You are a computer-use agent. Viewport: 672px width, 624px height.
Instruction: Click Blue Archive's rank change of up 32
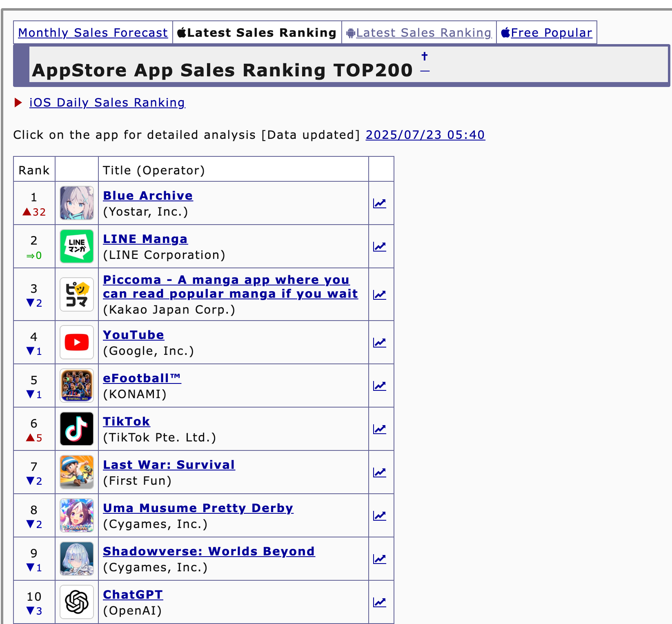(x=34, y=212)
